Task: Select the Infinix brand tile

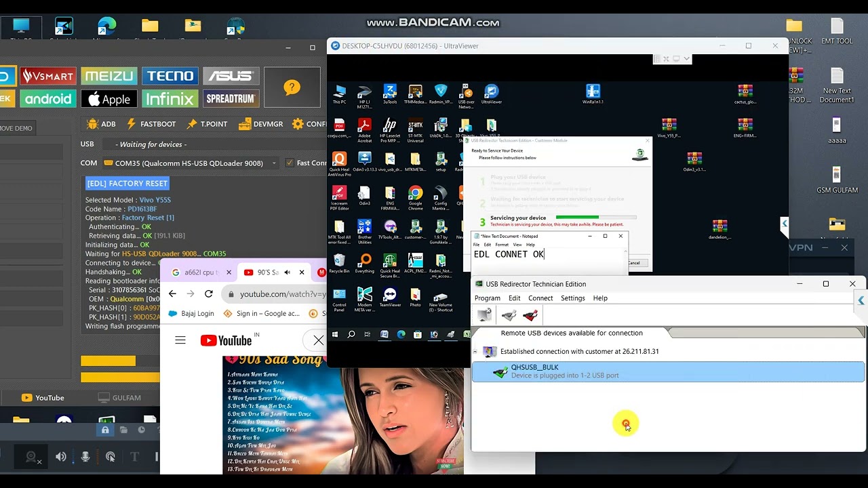Action: pos(170,99)
